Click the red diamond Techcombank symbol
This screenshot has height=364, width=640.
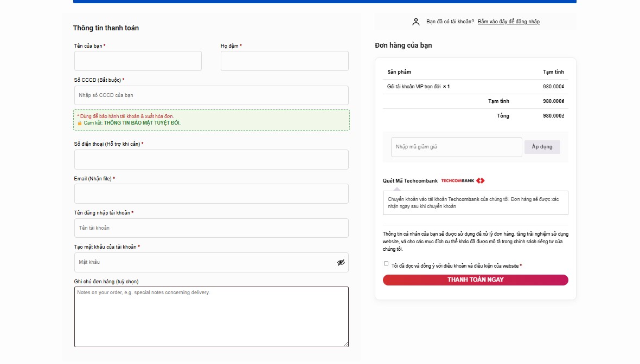coord(481,180)
